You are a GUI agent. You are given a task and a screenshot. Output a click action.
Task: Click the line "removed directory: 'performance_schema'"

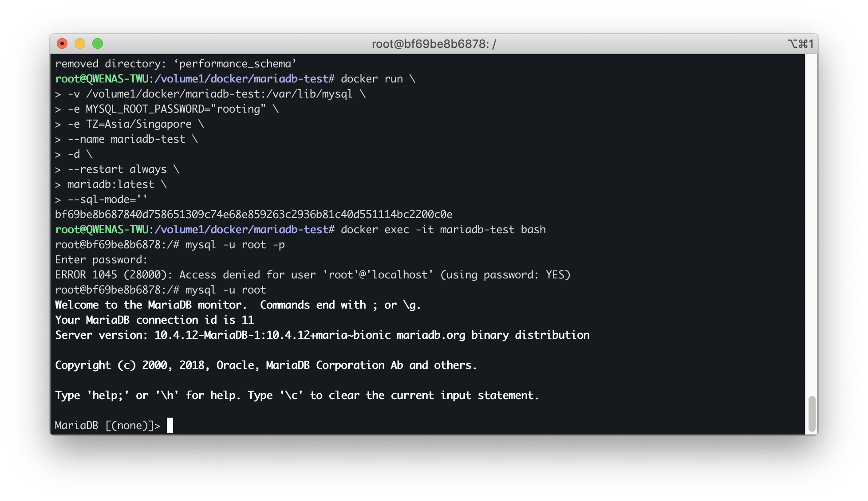click(176, 64)
